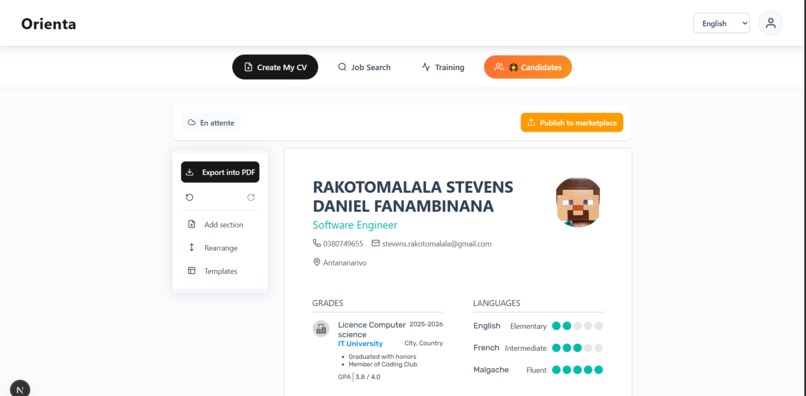Click the Licence Computer science degree title
Viewport: 806px width, 396px height.
pos(372,330)
